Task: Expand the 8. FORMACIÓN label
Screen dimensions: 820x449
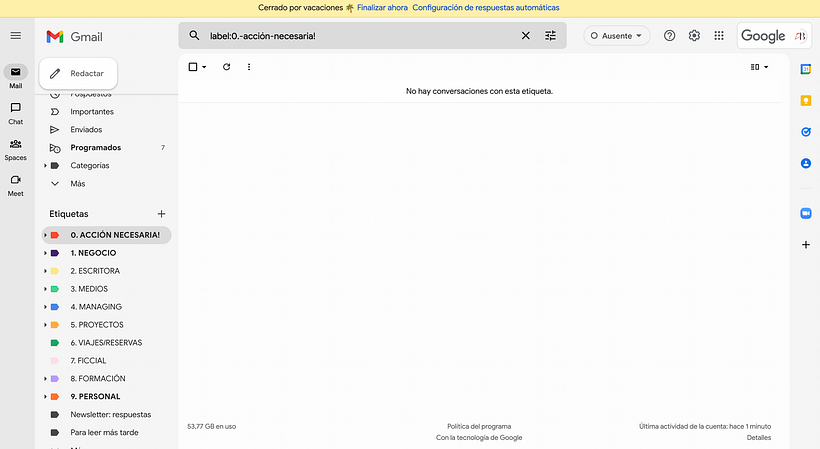Action: 45,378
